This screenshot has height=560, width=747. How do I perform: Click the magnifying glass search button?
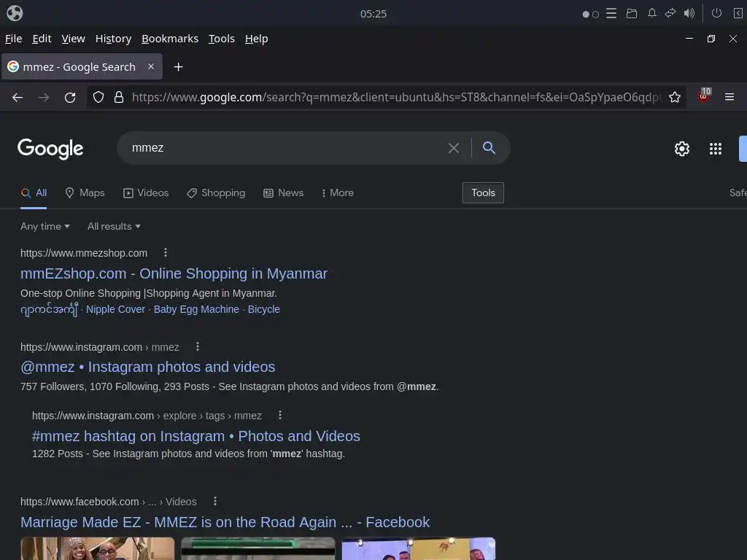pos(489,147)
